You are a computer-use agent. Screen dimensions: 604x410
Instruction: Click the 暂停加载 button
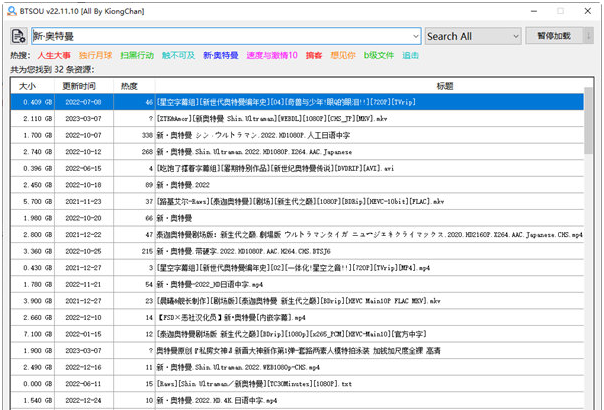pyautogui.click(x=553, y=36)
